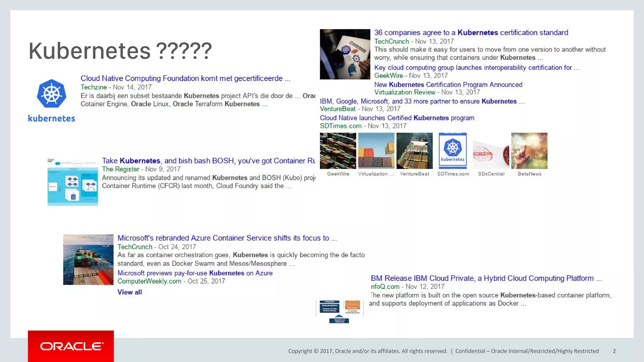
Task: Open the GeekWire containers thumbnail
Action: point(338,151)
